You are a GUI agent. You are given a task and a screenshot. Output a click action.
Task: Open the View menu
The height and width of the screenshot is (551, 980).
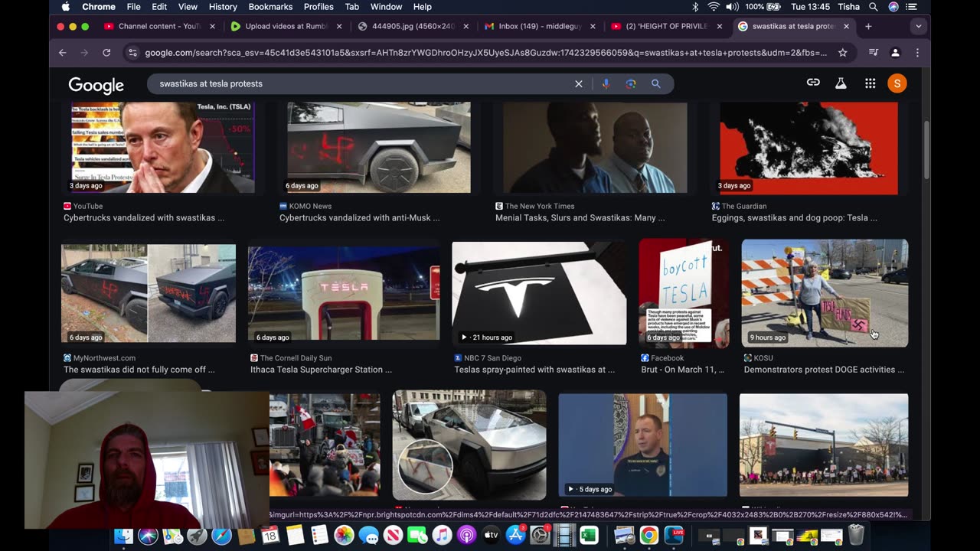(x=188, y=7)
